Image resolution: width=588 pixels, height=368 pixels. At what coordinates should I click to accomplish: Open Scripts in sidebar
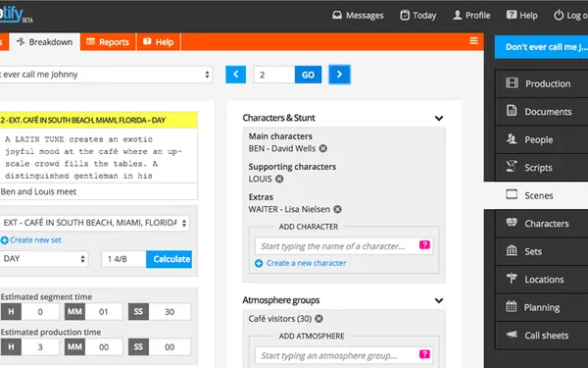[x=542, y=168]
